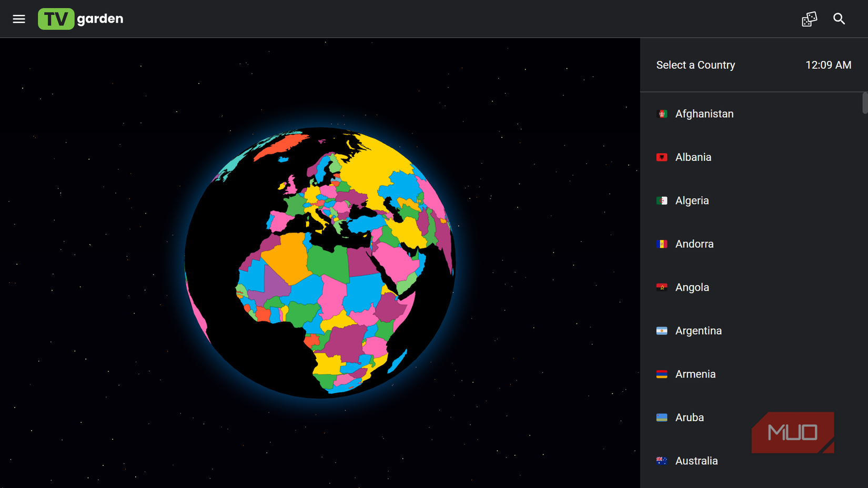Click the 12:09 AM clock display
Screen dimensions: 868x488
click(x=829, y=65)
